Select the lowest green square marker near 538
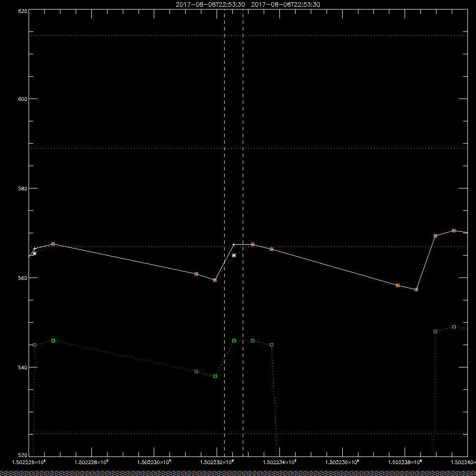The width and height of the screenshot is (476, 476). click(215, 377)
